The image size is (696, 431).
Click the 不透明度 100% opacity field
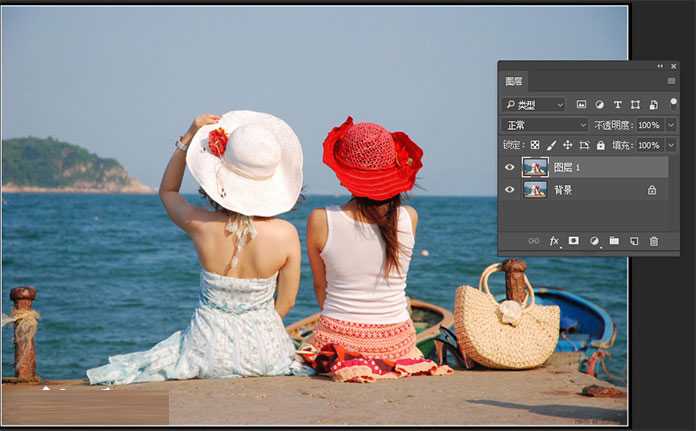(x=650, y=125)
